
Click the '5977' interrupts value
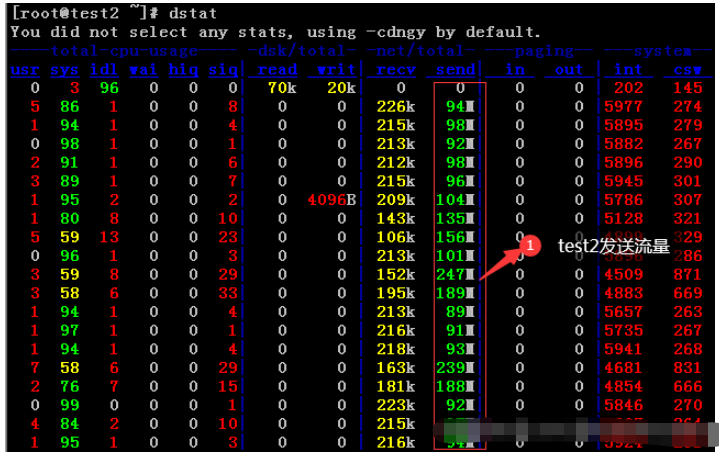pyautogui.click(x=623, y=106)
